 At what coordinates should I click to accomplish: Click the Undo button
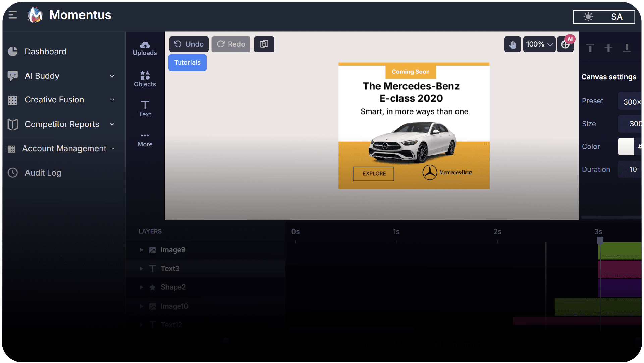[189, 44]
